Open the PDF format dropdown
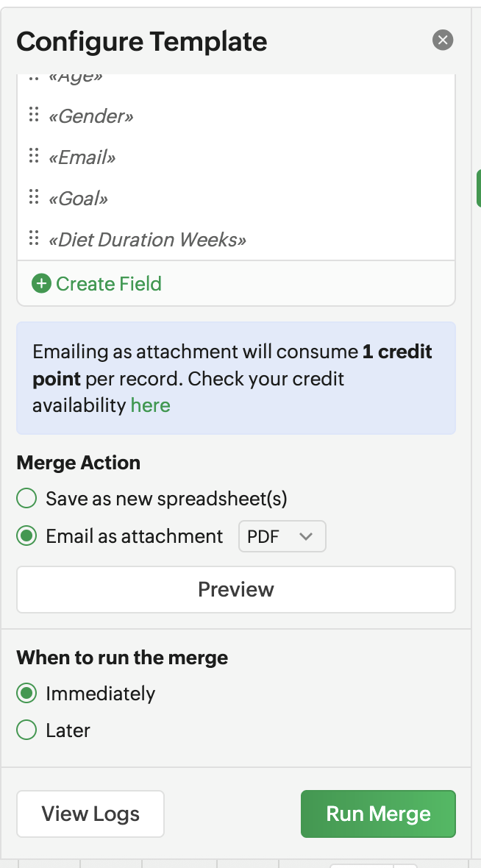 pos(282,536)
